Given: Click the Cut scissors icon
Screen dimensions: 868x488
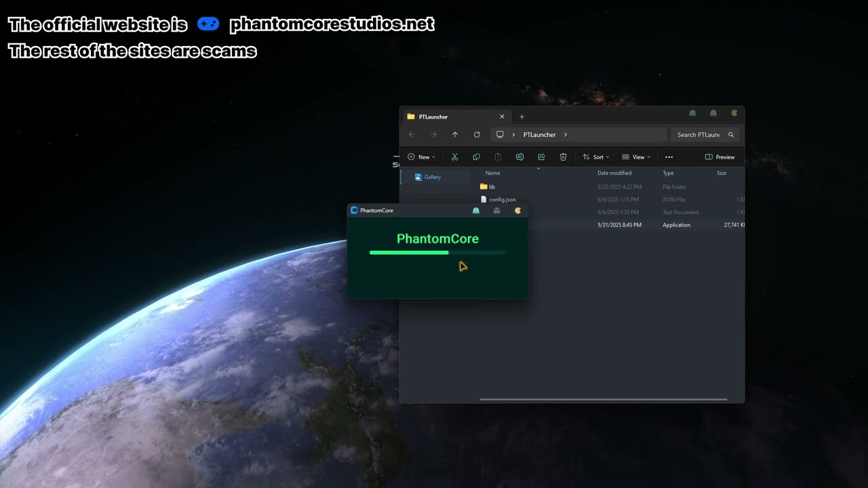Looking at the screenshot, I should click(454, 157).
